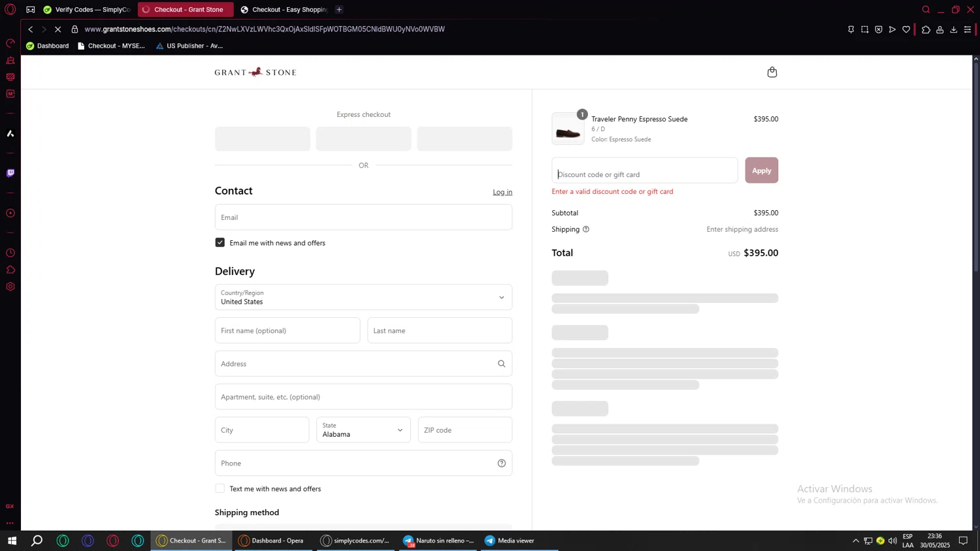Viewport: 980px width, 551px height.
Task: Open GX Control speedometer icon in sidebar
Action: click(x=10, y=43)
